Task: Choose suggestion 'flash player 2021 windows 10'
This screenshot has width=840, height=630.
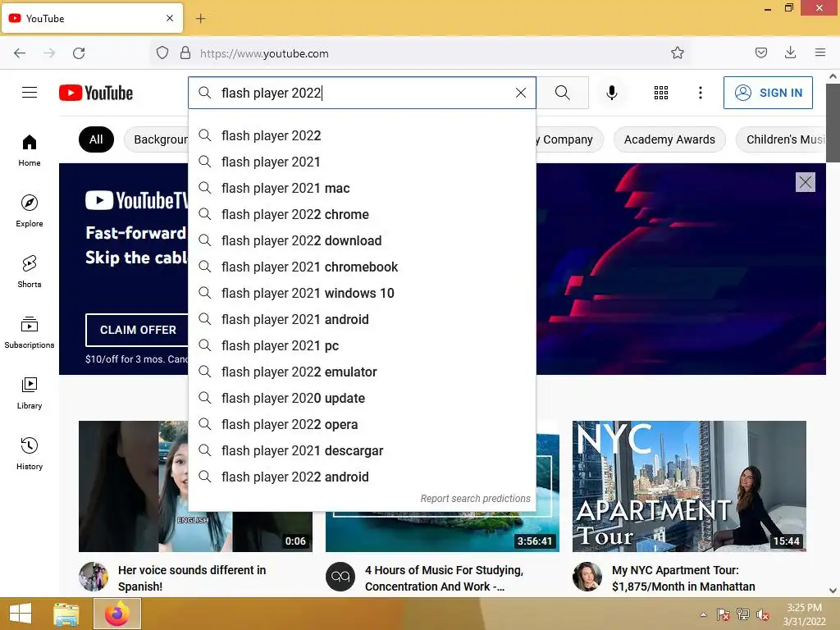Action: [362, 293]
